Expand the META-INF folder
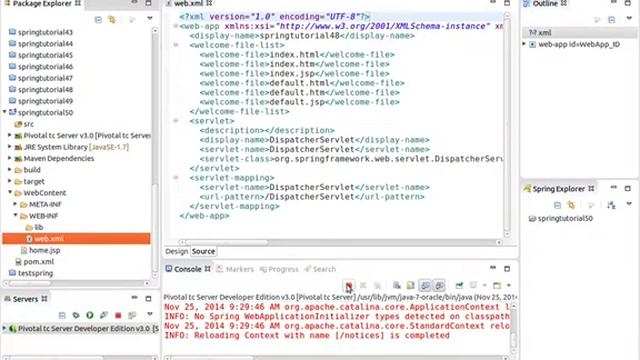The height and width of the screenshot is (360, 640). (x=16, y=204)
